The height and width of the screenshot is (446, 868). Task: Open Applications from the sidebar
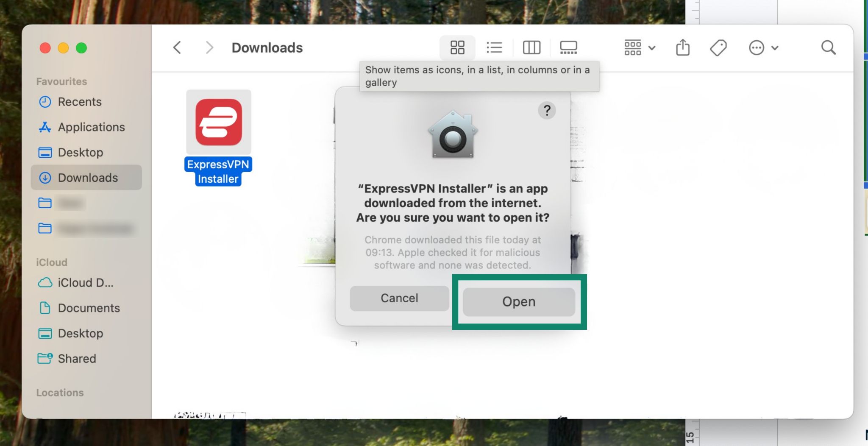[91, 127]
